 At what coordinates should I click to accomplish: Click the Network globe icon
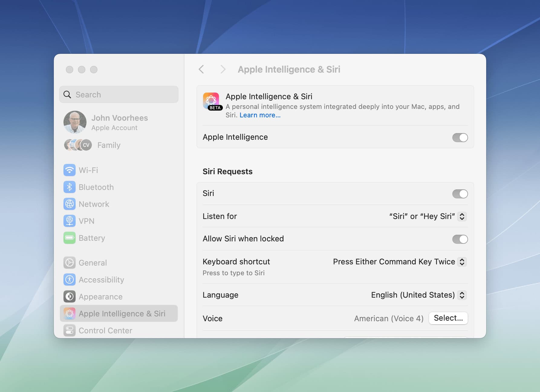[70, 204]
